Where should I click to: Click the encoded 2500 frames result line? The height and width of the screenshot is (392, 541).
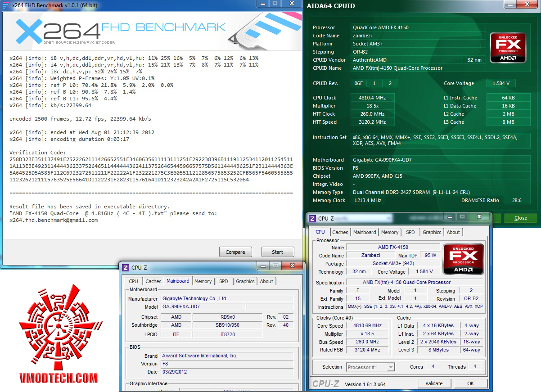tap(80, 119)
